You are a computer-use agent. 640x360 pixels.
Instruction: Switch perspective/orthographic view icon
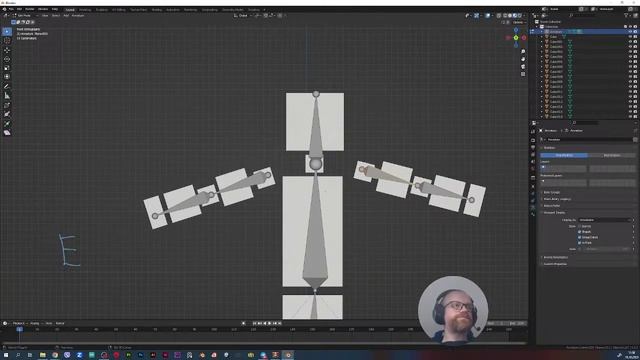coord(523,74)
